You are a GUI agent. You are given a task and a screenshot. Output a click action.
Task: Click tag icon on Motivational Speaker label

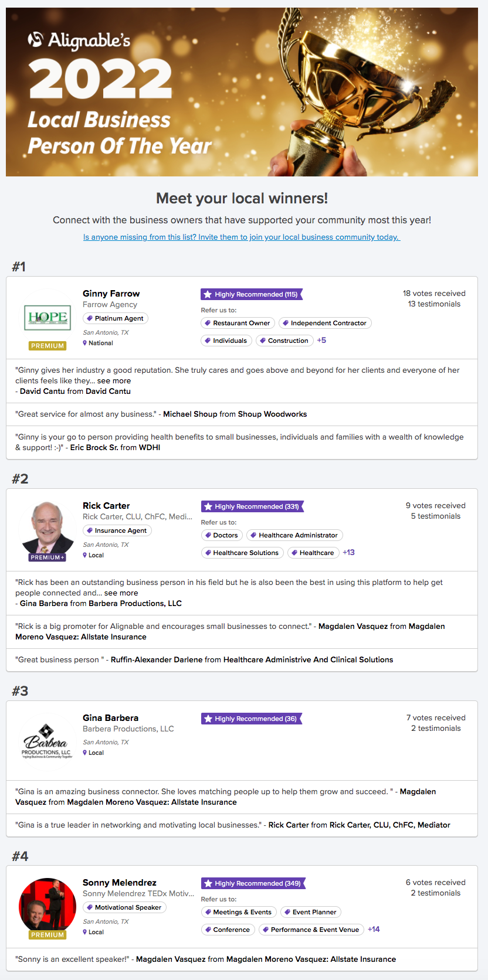[x=90, y=907]
